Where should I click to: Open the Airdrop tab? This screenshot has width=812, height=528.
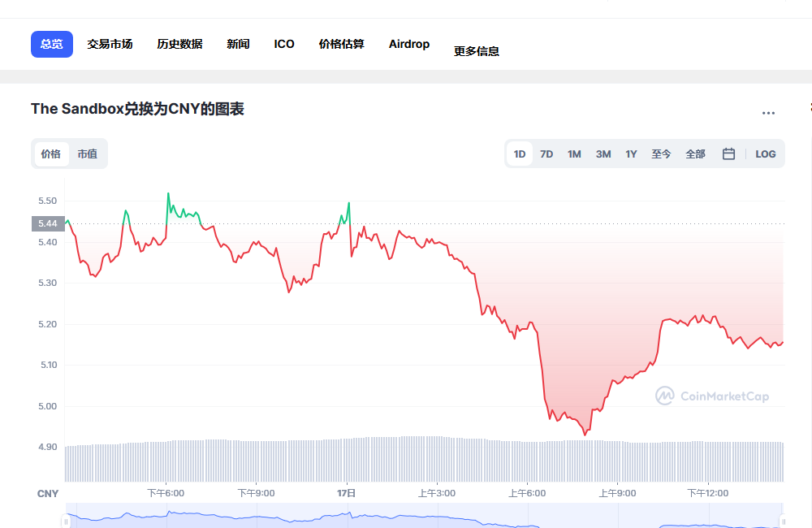pos(409,44)
